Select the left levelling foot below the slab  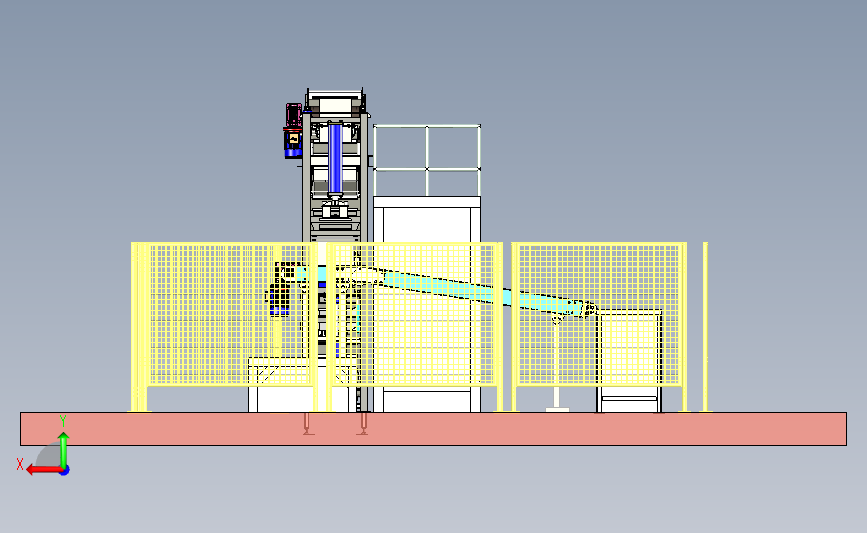309,424
